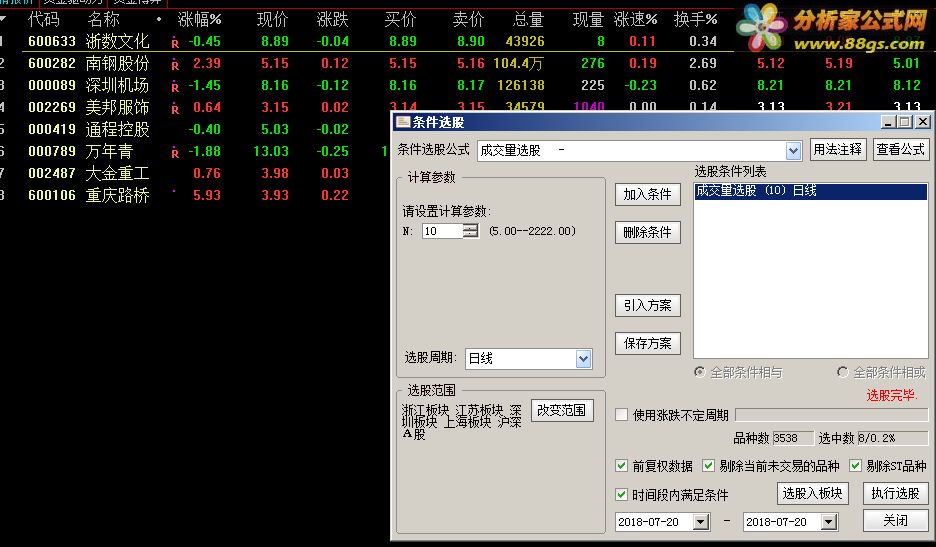936x547 pixels.
Task: Select stock row 002487 大金重工
Action: coord(194,173)
